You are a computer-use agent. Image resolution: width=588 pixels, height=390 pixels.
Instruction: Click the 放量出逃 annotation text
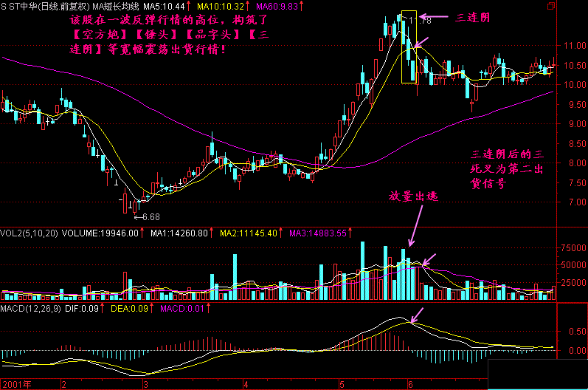point(415,197)
